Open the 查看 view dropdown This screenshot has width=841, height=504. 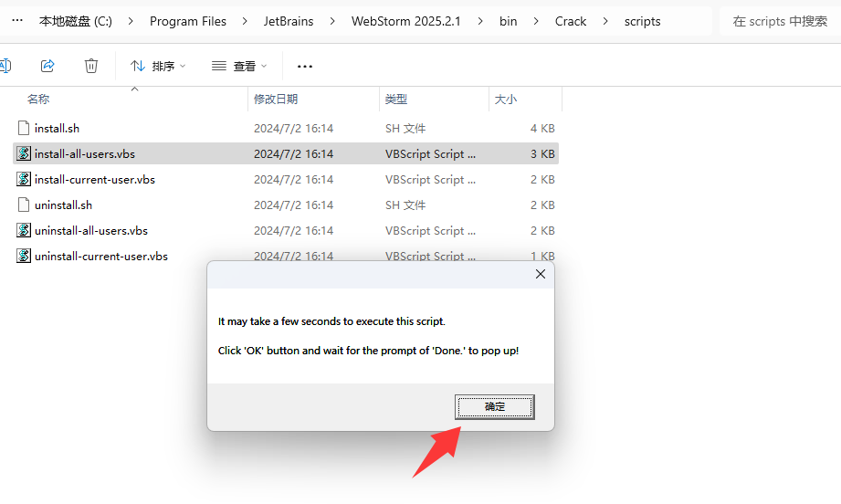point(239,67)
